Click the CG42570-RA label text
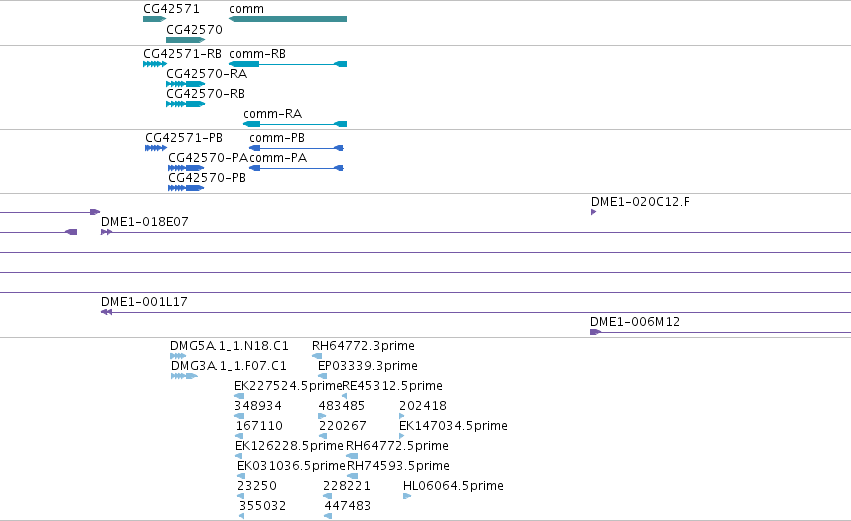The height and width of the screenshot is (521, 851). point(206,74)
